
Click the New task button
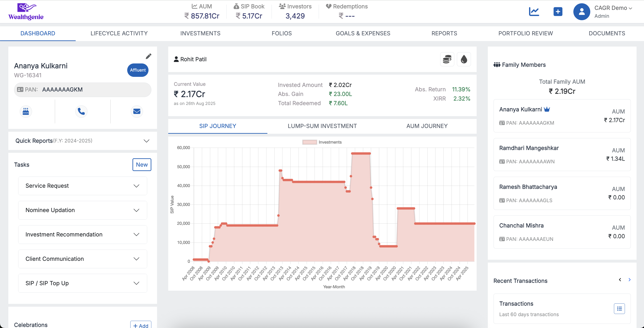tap(142, 165)
